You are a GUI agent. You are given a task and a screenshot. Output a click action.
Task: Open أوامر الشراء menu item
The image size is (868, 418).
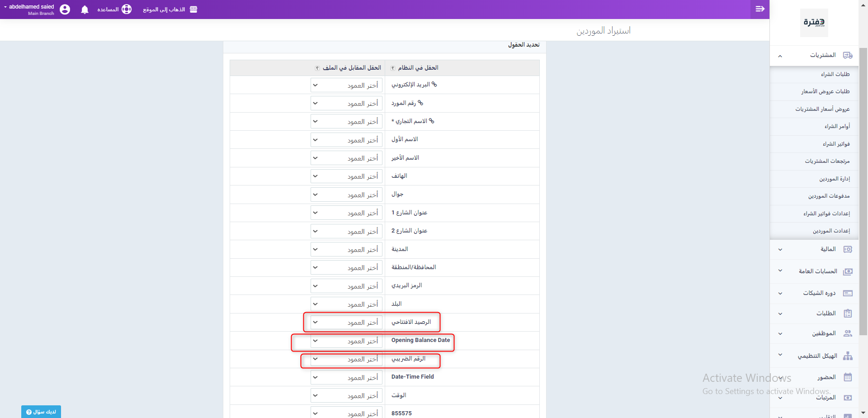pos(814,127)
